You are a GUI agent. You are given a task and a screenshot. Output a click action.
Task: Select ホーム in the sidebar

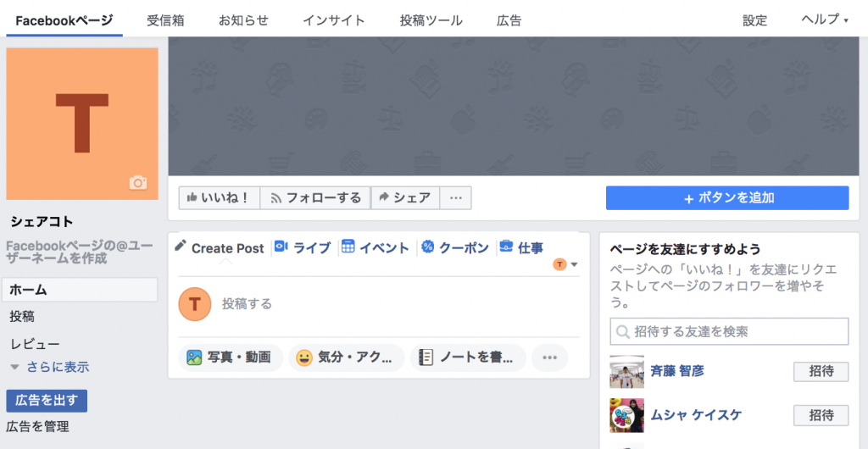coord(80,290)
